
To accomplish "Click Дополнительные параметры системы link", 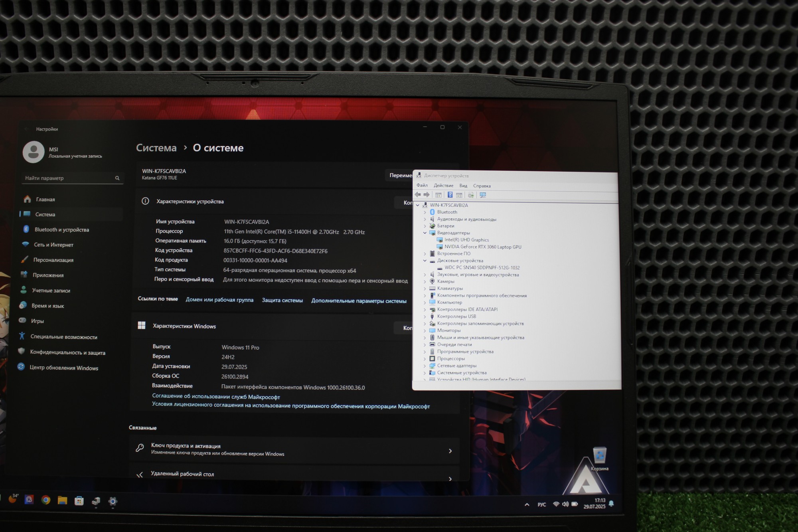I will [x=359, y=301].
